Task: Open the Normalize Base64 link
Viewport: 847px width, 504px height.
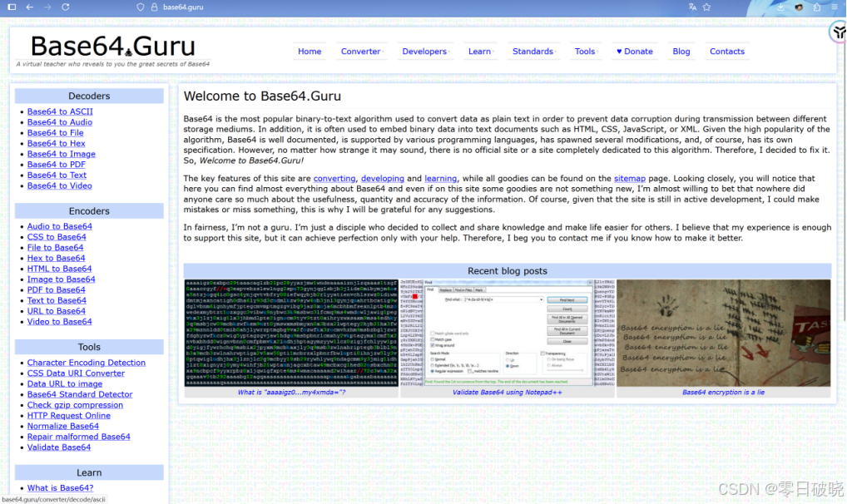Action: pos(63,426)
